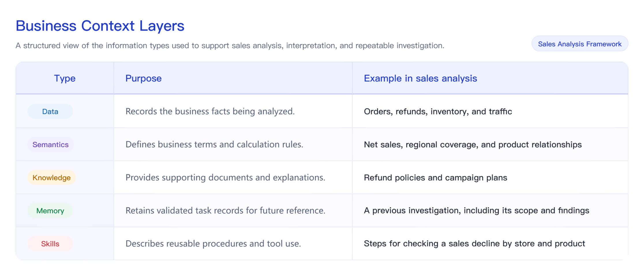Click the Sales Analysis Framework badge
This screenshot has width=644, height=276.
[x=580, y=44]
